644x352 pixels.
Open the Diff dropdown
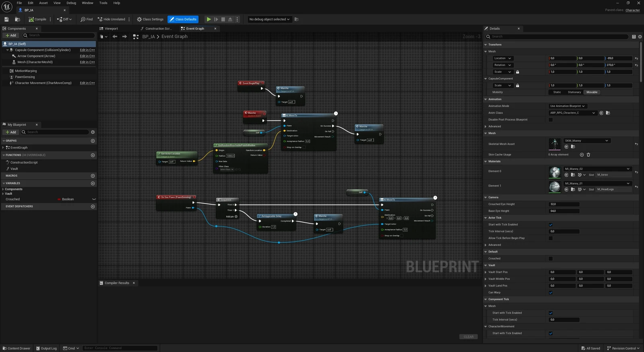pyautogui.click(x=64, y=19)
